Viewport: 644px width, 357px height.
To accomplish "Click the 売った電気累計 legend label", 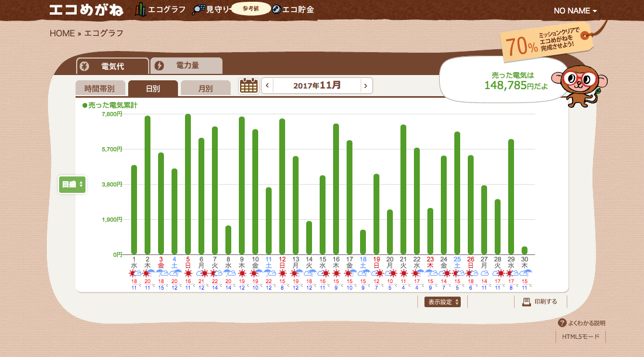I will click(110, 106).
